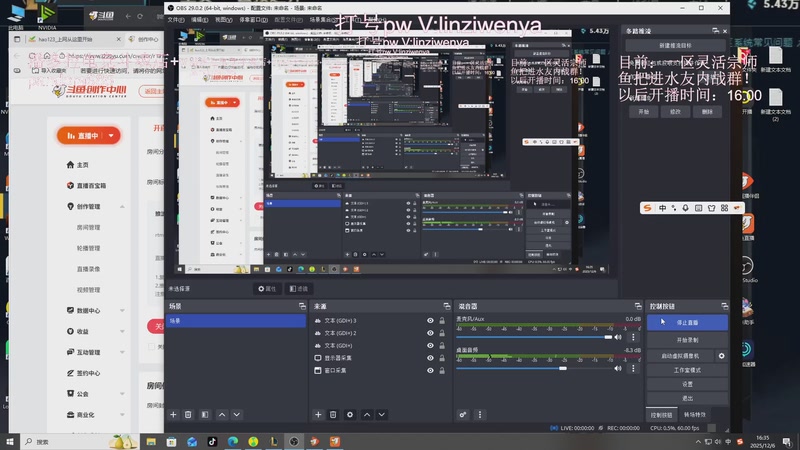
Task: Open source properties gear in Sources panel
Action: coord(350,415)
